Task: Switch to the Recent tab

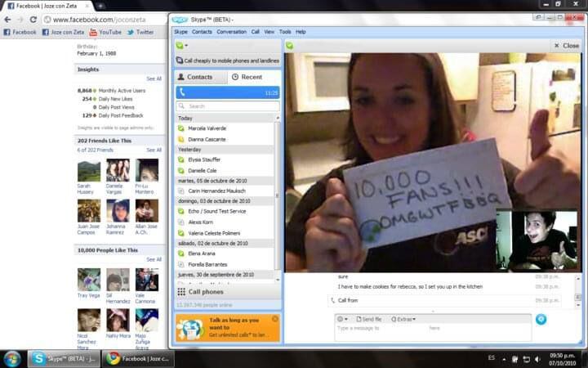Action: pos(247,77)
